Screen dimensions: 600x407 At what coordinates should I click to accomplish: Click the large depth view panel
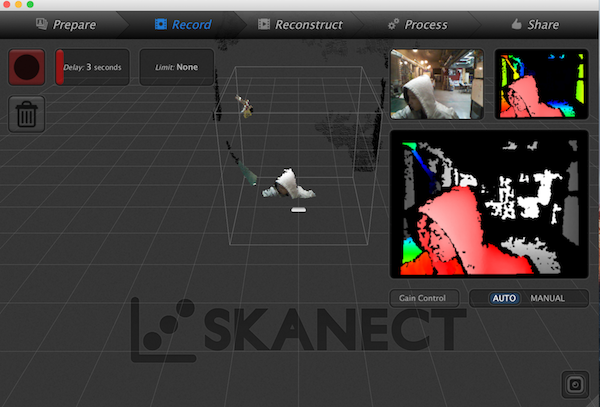[x=489, y=204]
